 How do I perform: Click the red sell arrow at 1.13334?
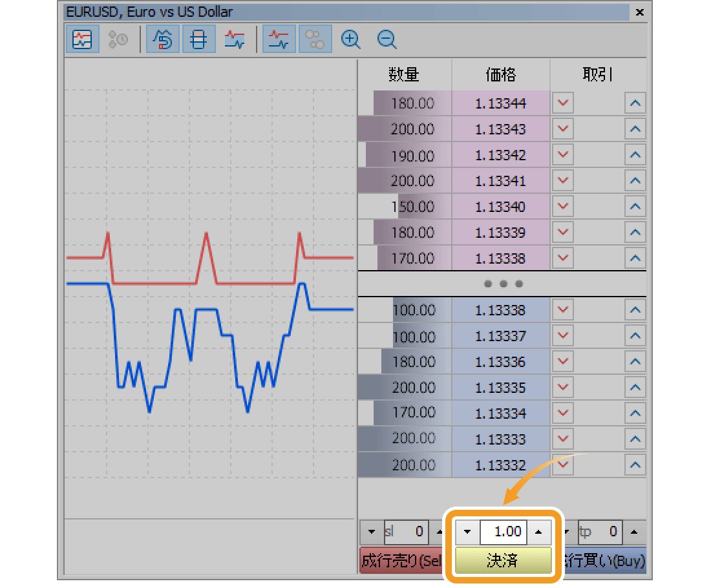click(563, 414)
